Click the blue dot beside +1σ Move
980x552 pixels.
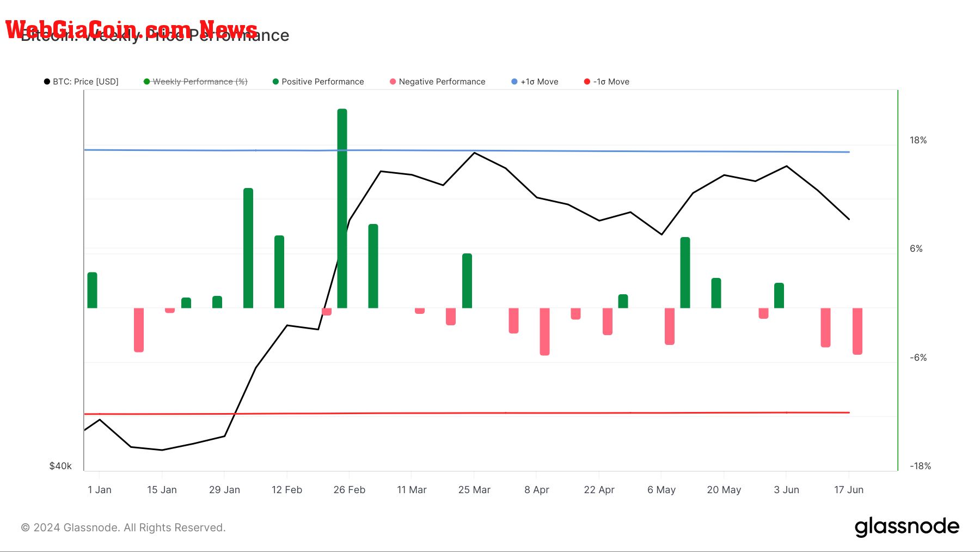pos(514,82)
